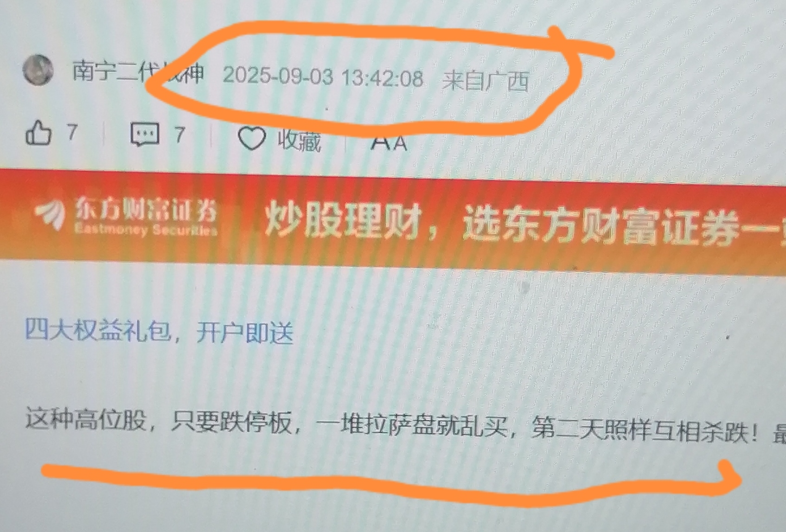
Task: Click the AA font size icon
Action: [x=389, y=142]
